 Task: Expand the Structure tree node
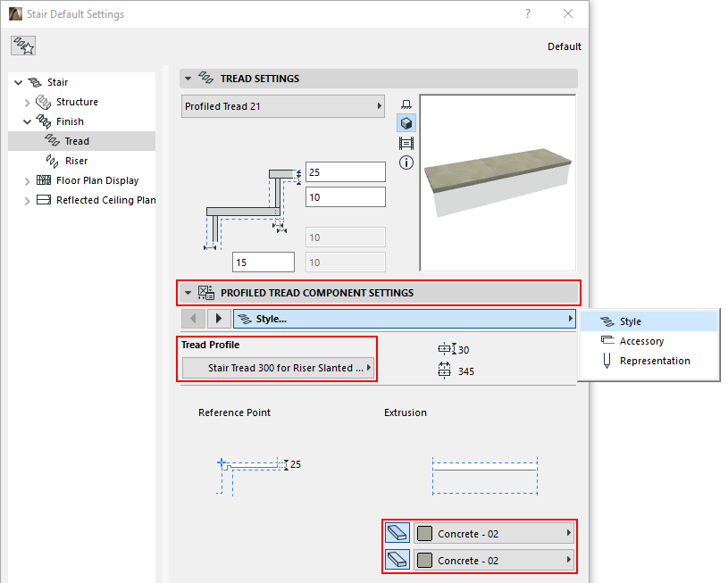[x=27, y=102]
